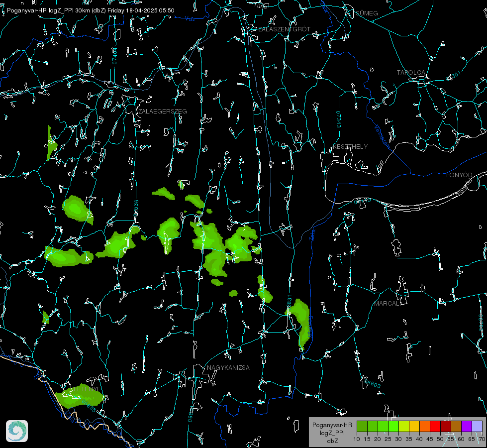This screenshot has width=487, height=448.
Task: Click the 07404 road number label
Action: 114,56
